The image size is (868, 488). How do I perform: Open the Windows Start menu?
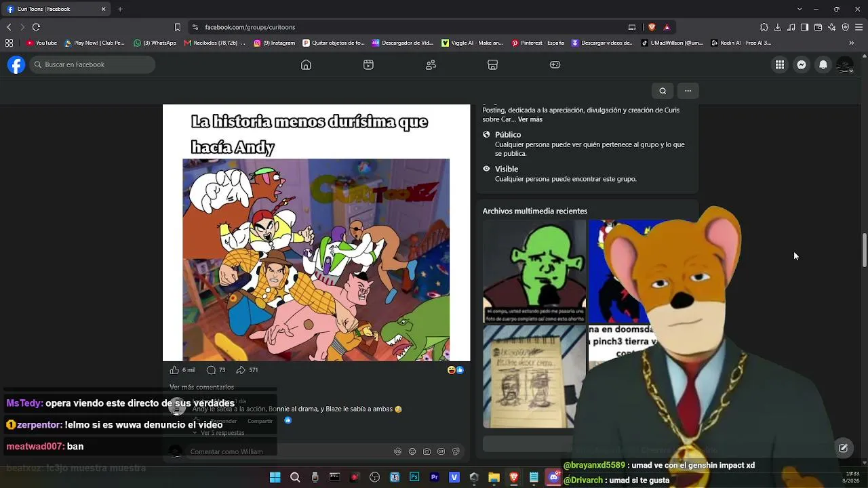click(x=275, y=477)
